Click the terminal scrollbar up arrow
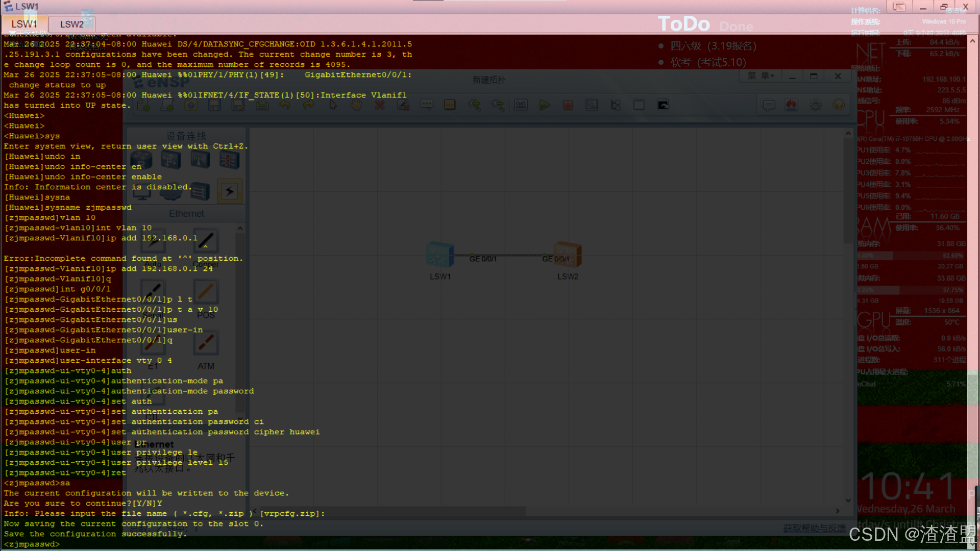 (x=973, y=41)
